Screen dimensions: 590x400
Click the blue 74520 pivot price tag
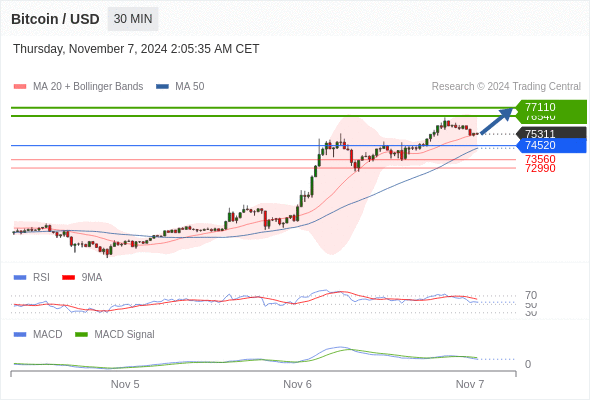pos(551,145)
